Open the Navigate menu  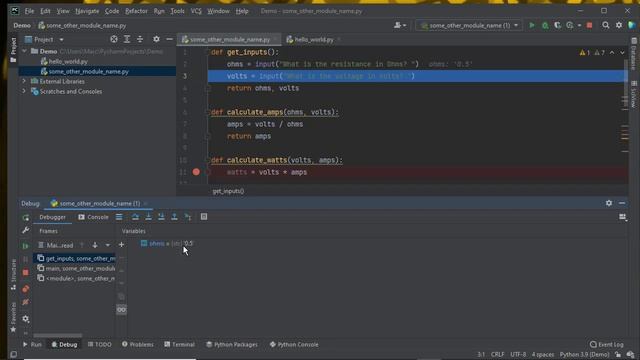pyautogui.click(x=87, y=11)
